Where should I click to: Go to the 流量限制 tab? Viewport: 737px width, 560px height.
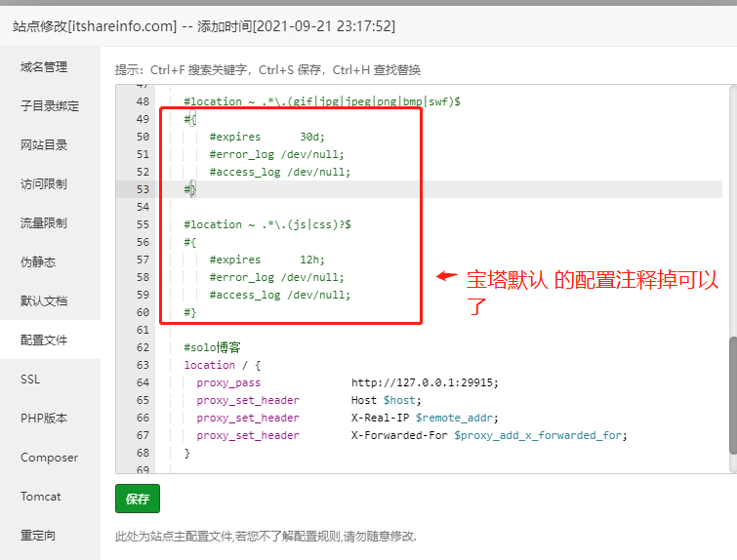44,223
